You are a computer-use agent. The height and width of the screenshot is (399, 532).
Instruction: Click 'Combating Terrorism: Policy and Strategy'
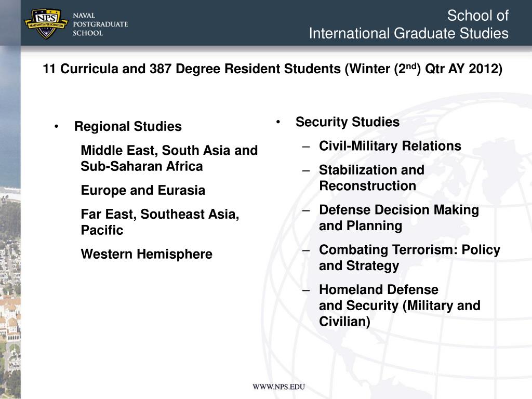(x=409, y=258)
